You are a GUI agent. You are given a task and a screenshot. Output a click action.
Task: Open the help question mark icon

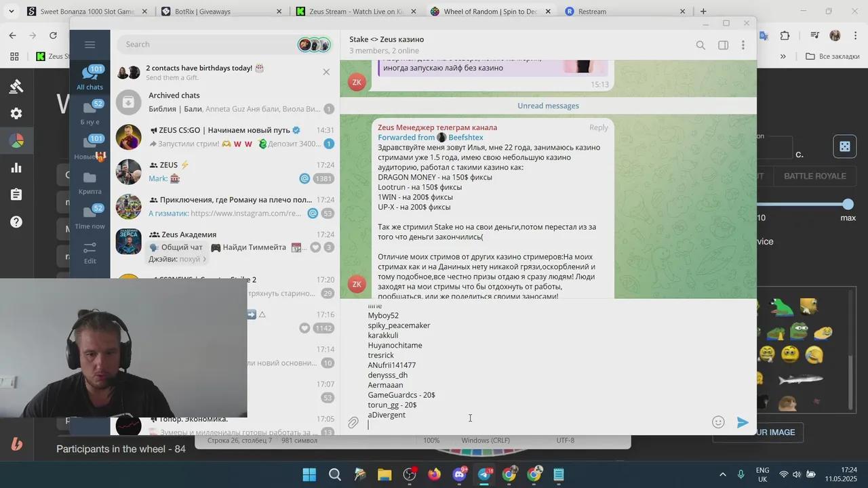coord(16,222)
